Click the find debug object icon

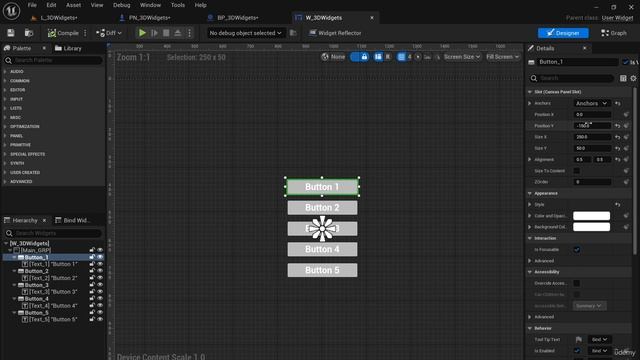coord(293,33)
